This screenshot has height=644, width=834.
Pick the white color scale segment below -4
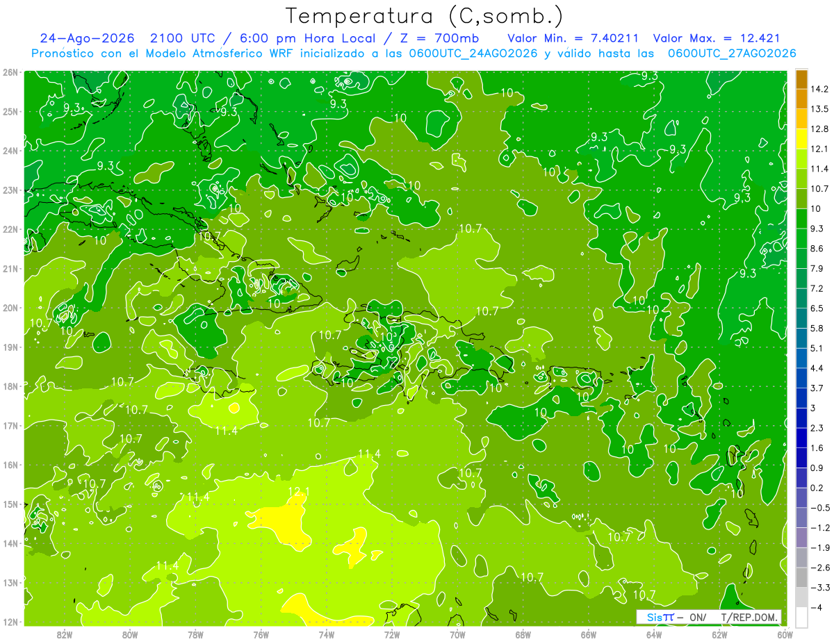tap(801, 617)
